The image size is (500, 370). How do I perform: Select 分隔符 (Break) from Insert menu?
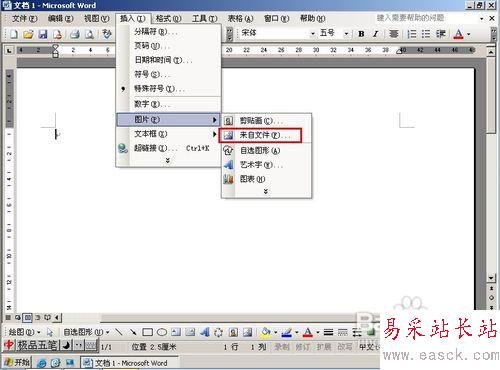pos(168,32)
